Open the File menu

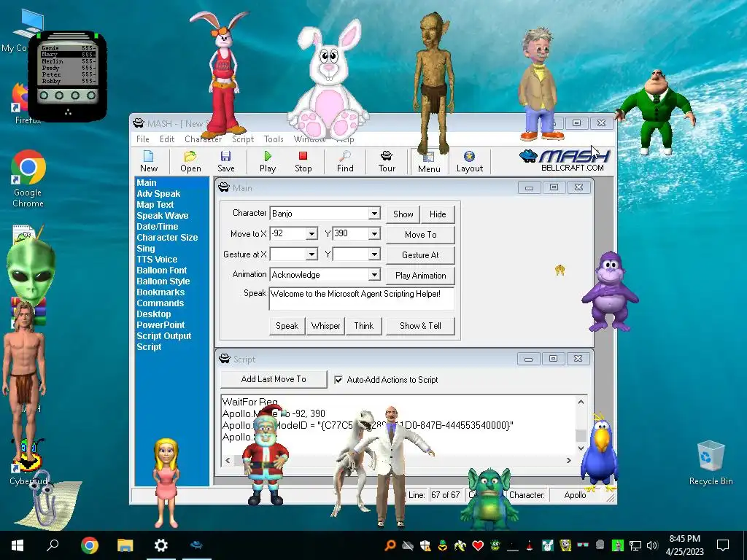pyautogui.click(x=142, y=139)
